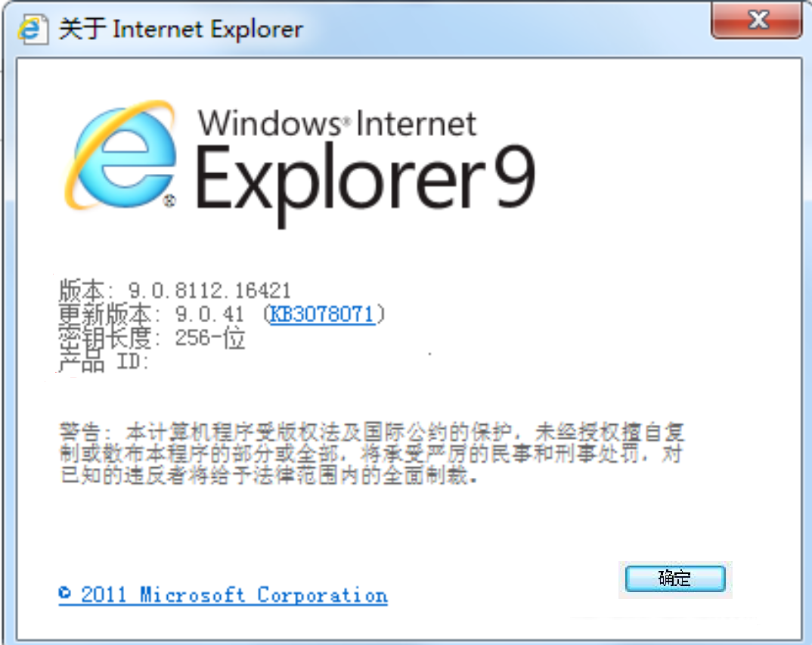Click the 更新版本 label
Viewport: 812px width, 645px height.
pos(104,315)
